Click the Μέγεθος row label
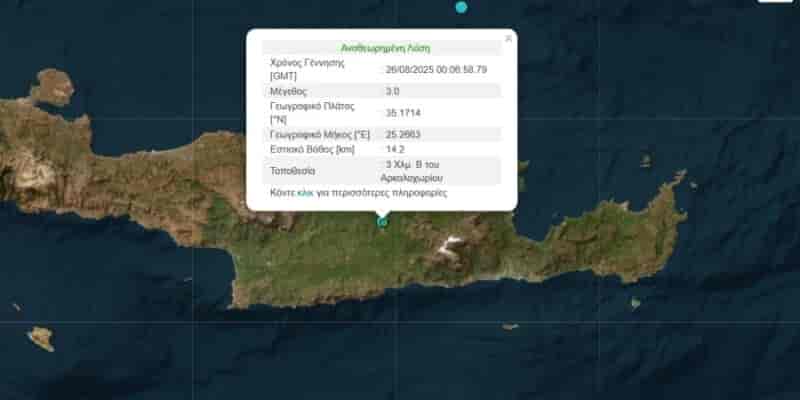The image size is (800, 400). coord(288,92)
